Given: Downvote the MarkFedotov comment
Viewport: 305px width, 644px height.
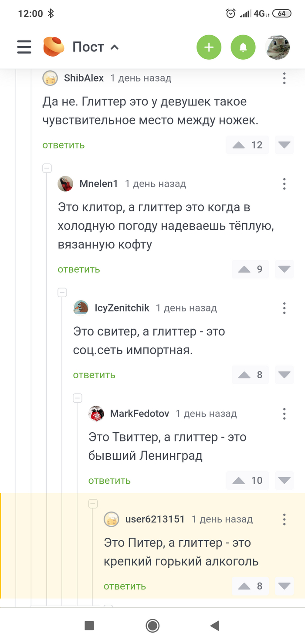Looking at the screenshot, I should (284, 480).
